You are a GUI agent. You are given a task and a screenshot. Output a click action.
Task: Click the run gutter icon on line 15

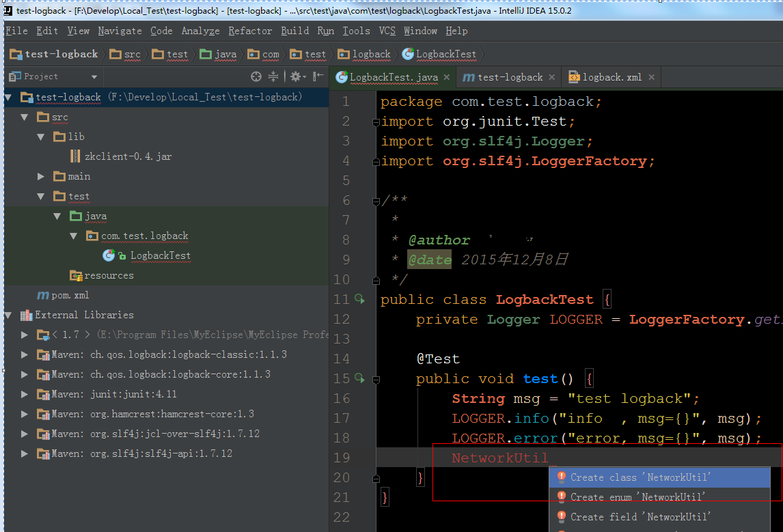point(360,378)
